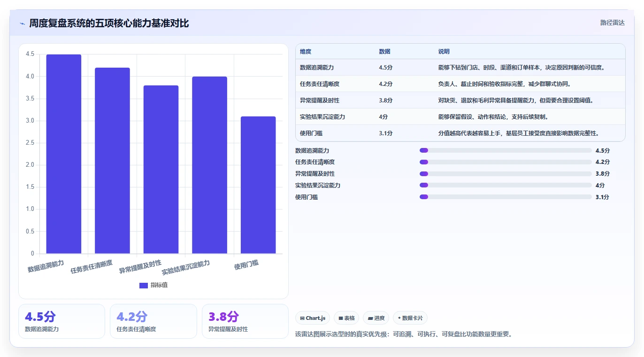The image size is (644, 357).
Task: Click the description starting with 能够下钻到门店
Action: pos(521,68)
